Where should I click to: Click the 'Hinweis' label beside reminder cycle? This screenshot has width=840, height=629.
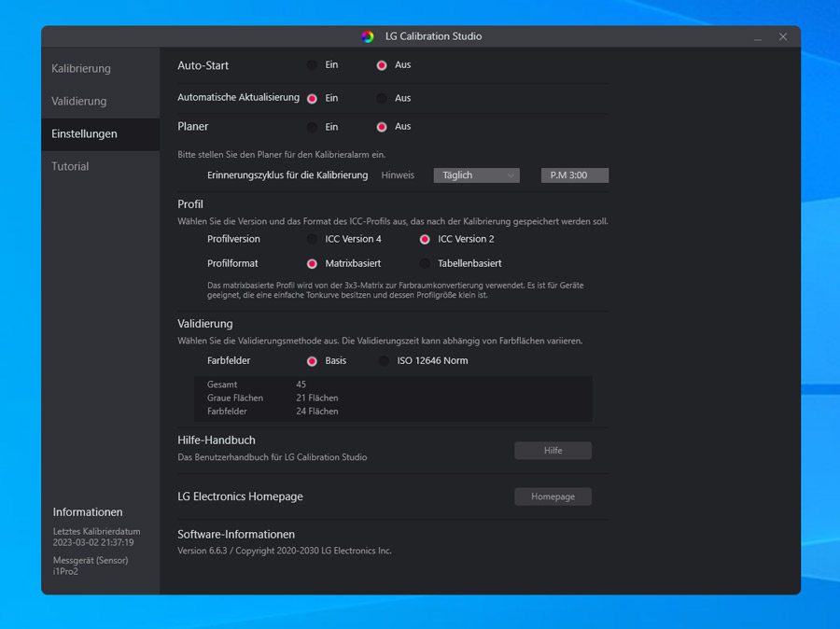coord(398,175)
